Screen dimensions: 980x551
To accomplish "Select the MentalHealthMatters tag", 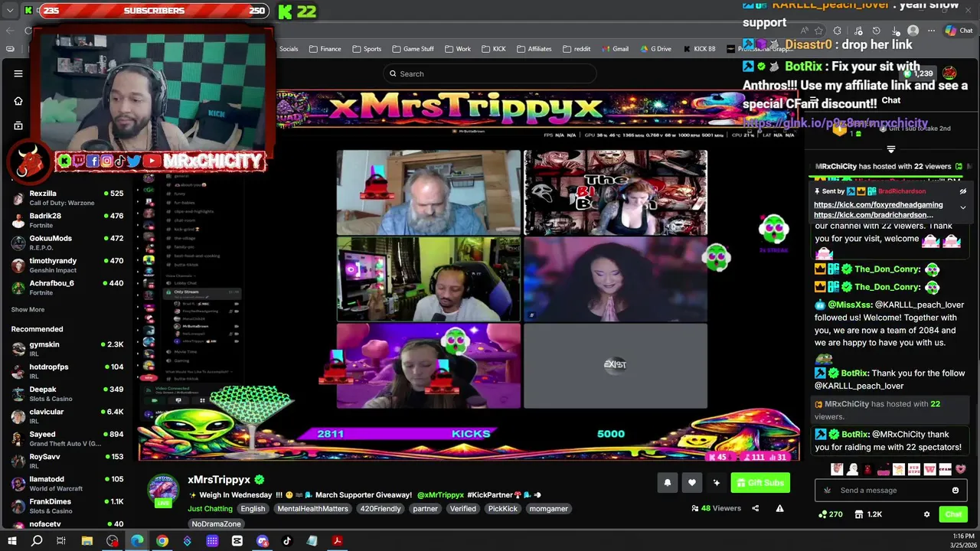I will (x=312, y=509).
